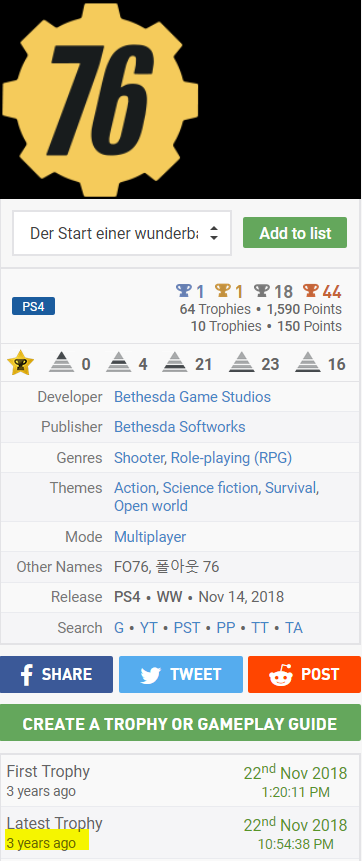
Task: Click the 'FO76, 폴아웃 76' other names text
Action: [x=166, y=567]
